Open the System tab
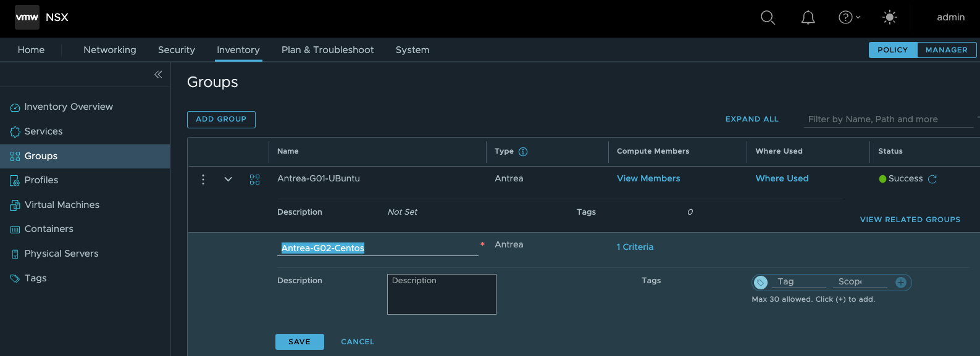980x356 pixels. coord(413,50)
